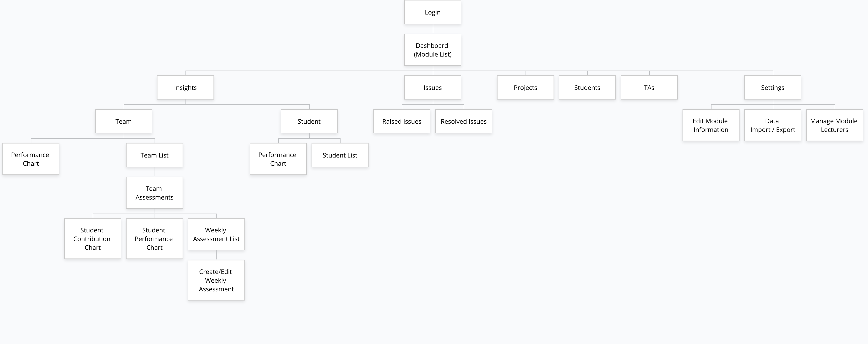Click the Student Contribution Chart box
This screenshot has width=868, height=344.
93,239
